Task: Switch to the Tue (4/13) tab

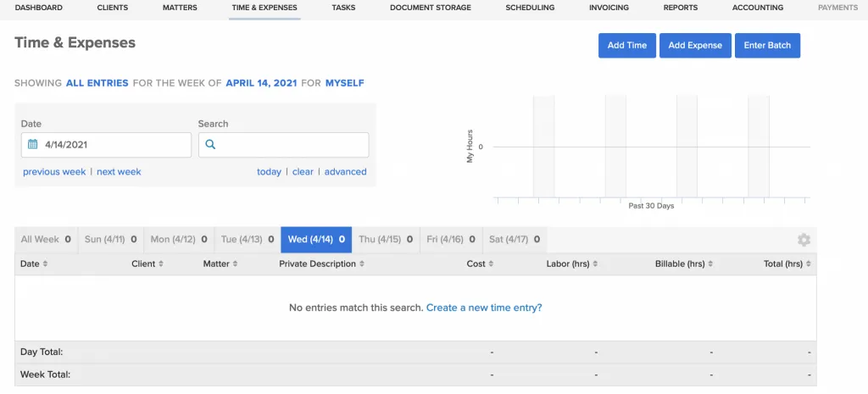Action: pyautogui.click(x=248, y=240)
